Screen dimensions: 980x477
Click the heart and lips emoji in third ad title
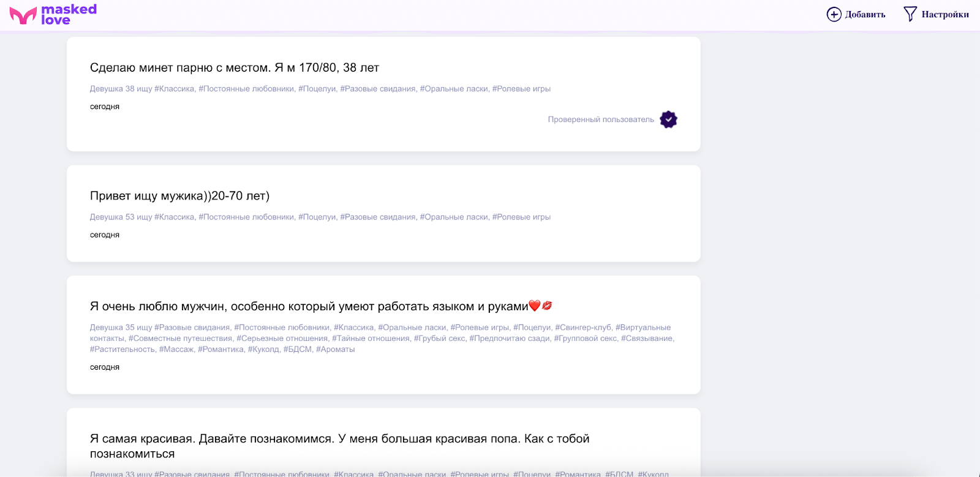[540, 305]
